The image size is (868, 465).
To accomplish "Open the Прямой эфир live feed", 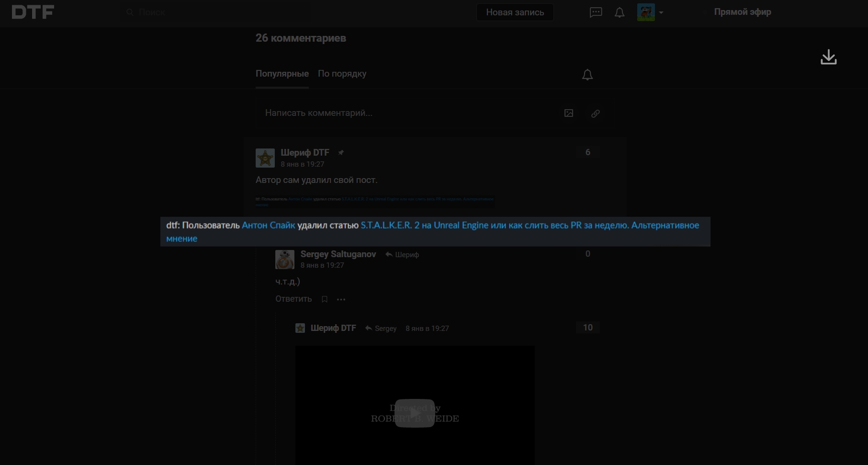I will point(743,12).
